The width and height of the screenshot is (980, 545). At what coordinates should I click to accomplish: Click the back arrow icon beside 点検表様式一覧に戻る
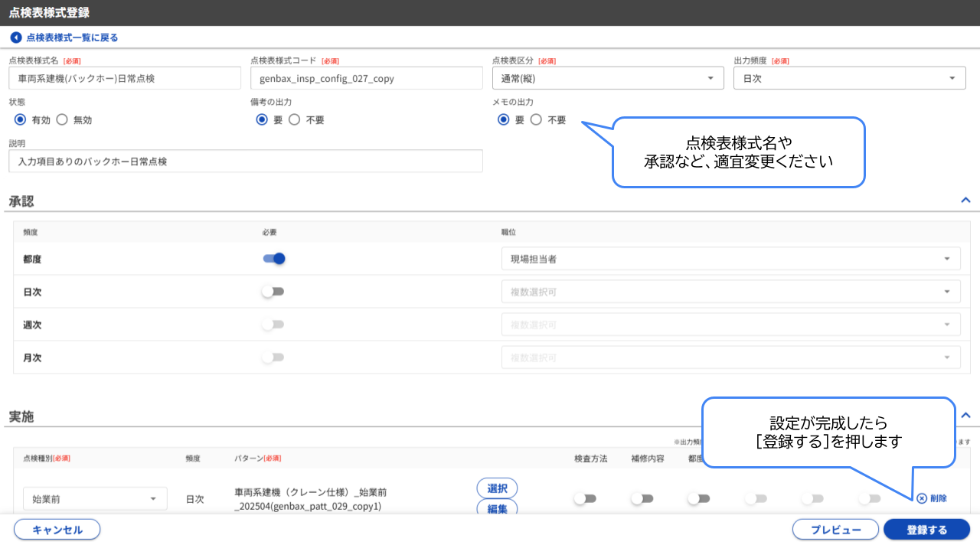pos(15,37)
